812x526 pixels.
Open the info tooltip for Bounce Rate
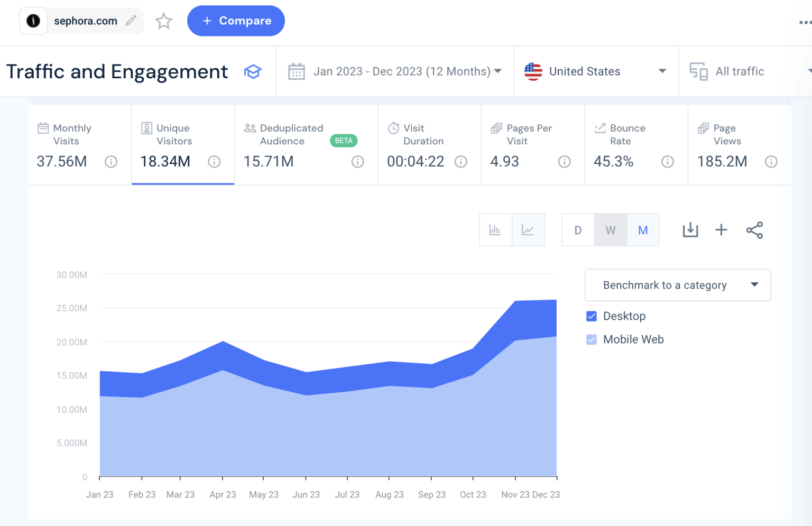click(x=668, y=162)
